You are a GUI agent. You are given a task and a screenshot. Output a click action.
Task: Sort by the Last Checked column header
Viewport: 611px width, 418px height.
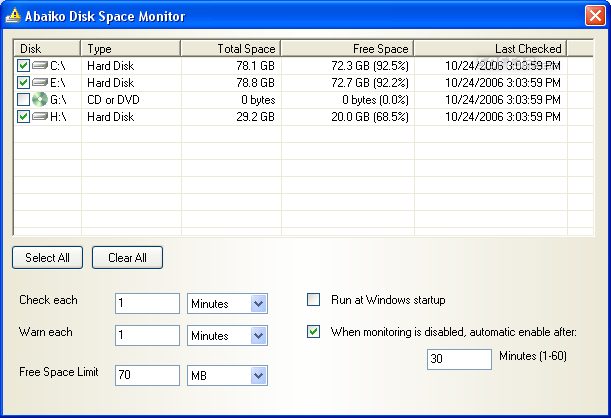pyautogui.click(x=490, y=49)
